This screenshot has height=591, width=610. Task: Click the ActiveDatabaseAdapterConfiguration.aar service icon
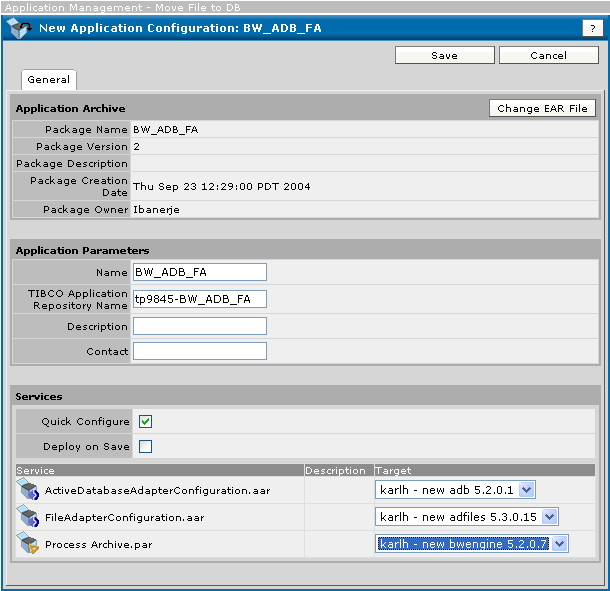click(27, 490)
